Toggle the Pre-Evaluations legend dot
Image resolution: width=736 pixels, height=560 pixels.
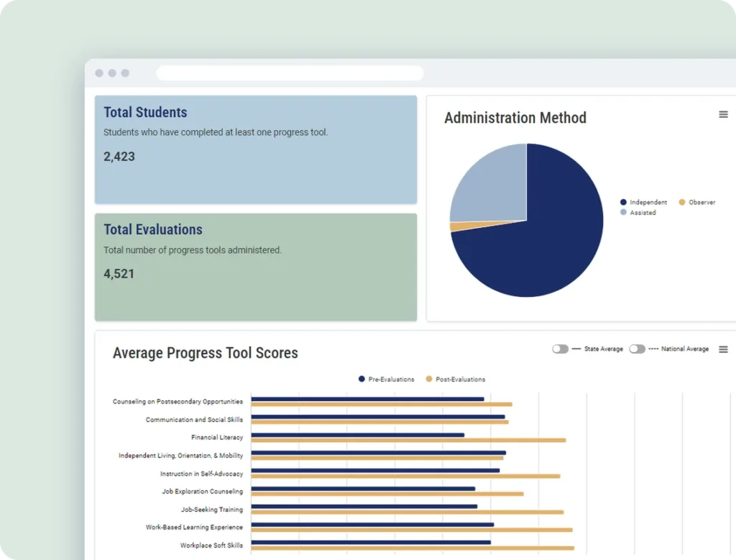(362, 379)
